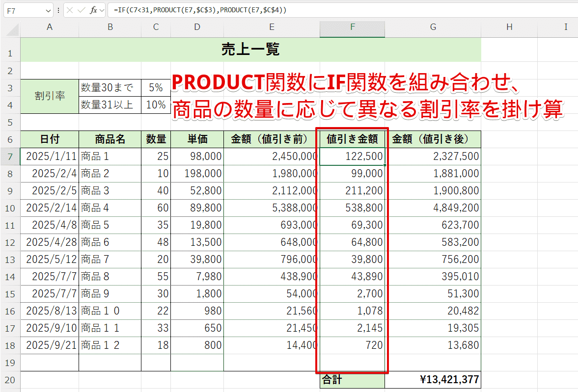Select column A header

pos(49,29)
